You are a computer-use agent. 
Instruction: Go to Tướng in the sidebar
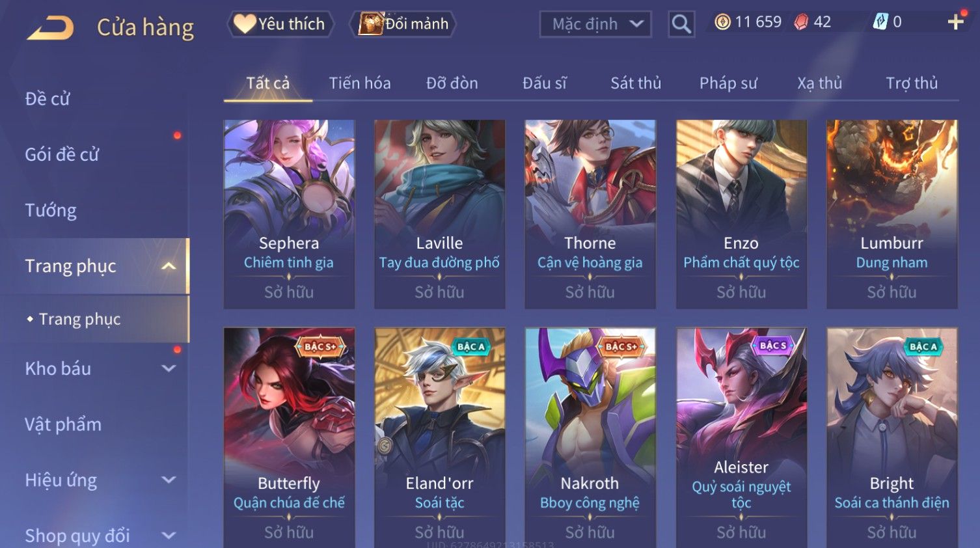51,210
